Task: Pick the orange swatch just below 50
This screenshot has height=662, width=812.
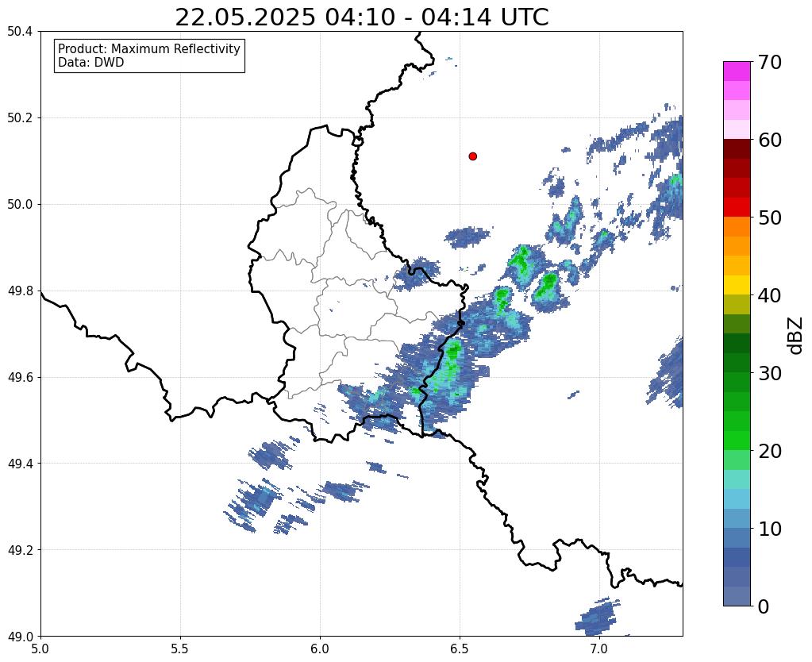Action: click(737, 227)
